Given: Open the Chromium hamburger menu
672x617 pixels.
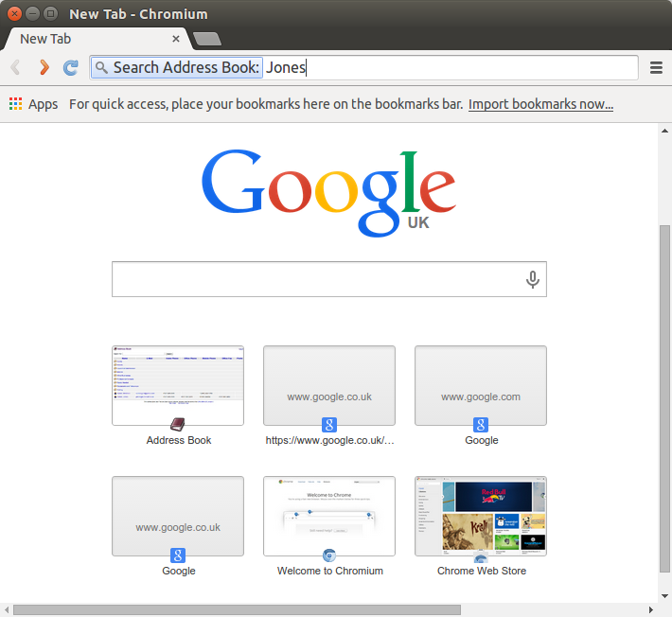Looking at the screenshot, I should point(656,67).
